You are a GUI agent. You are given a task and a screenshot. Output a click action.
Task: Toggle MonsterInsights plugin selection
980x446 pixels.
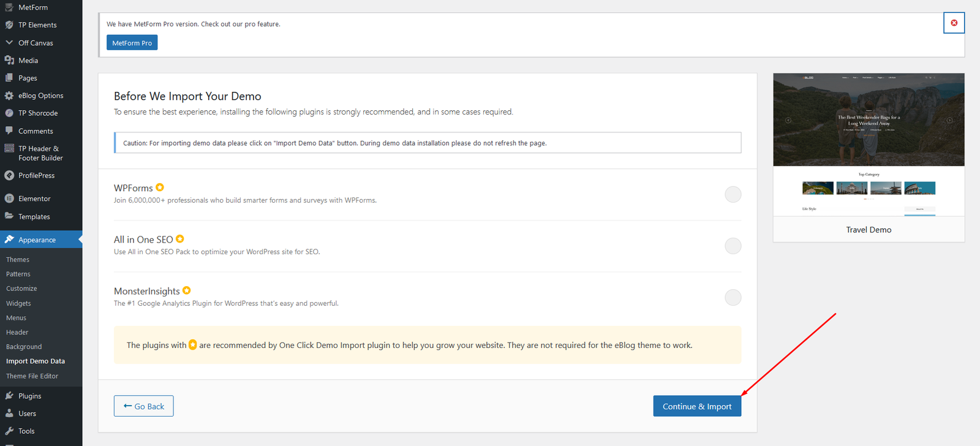[x=733, y=297]
